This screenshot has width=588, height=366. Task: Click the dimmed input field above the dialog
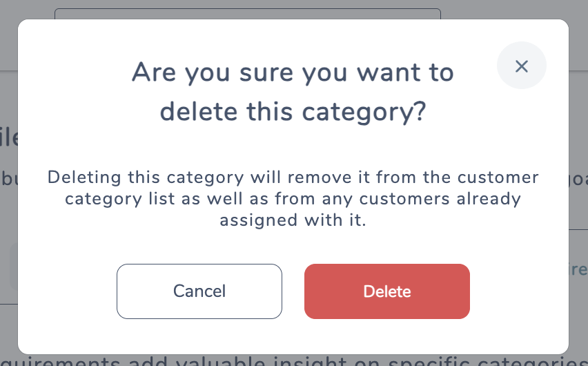click(248, 14)
